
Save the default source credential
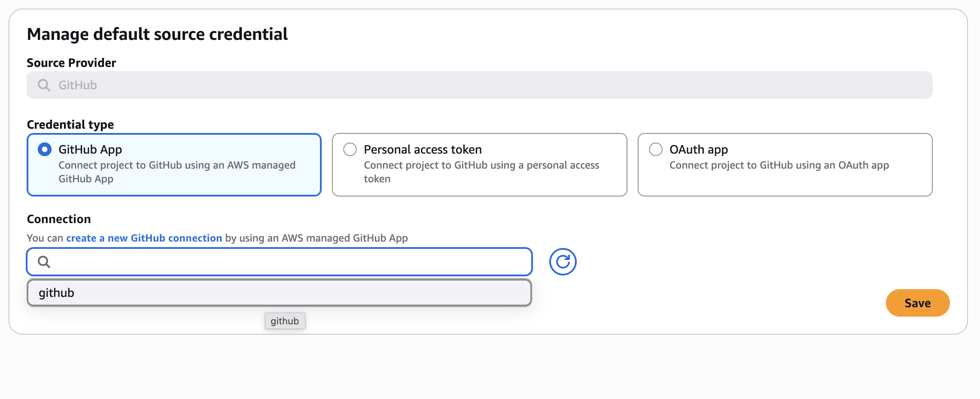coord(917,303)
